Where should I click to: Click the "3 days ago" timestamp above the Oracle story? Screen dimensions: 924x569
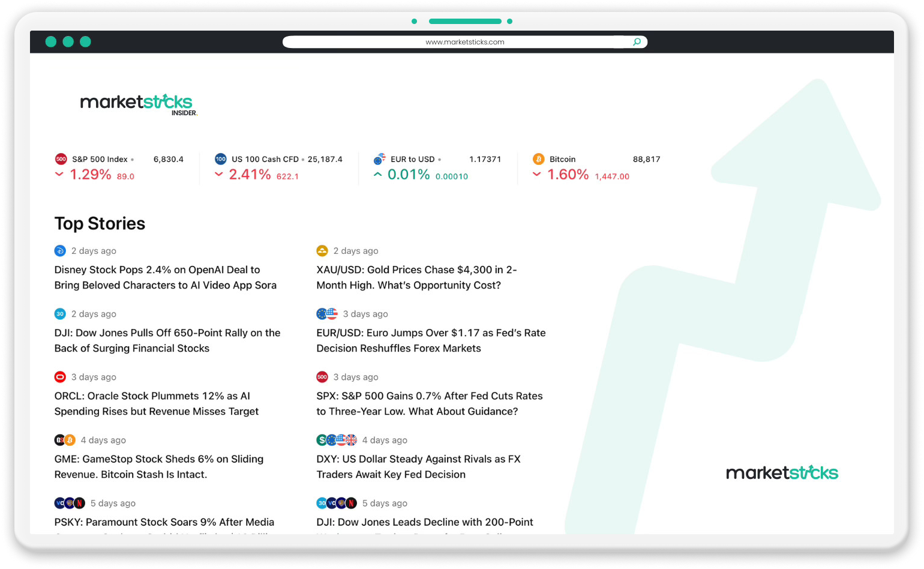point(94,377)
